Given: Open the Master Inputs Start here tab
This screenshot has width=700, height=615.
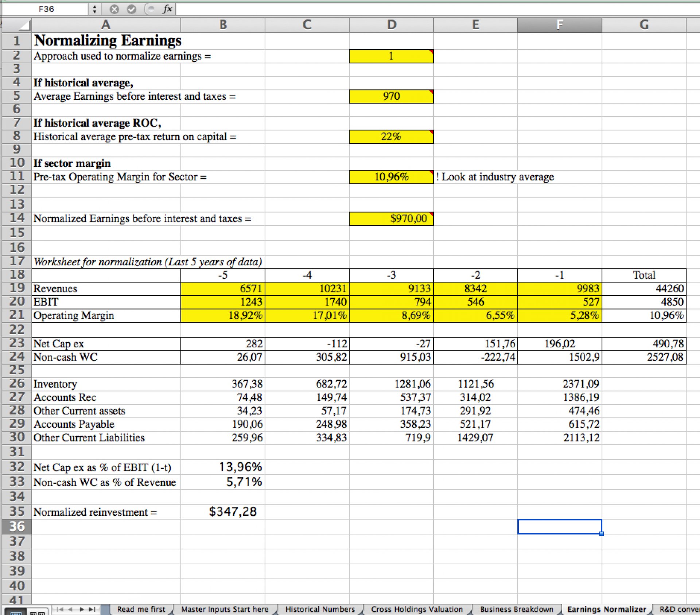Looking at the screenshot, I should tap(225, 609).
